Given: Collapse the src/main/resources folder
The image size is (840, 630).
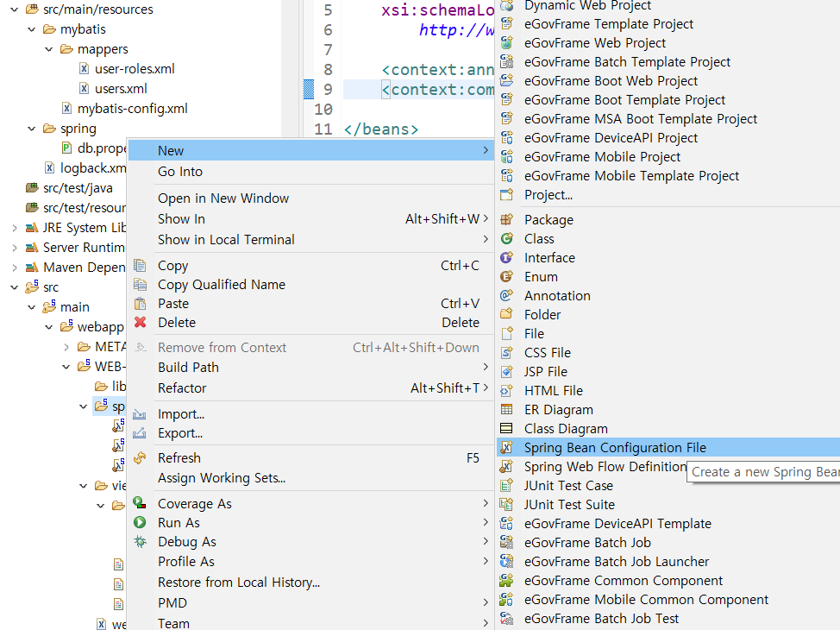Looking at the screenshot, I should [15, 9].
